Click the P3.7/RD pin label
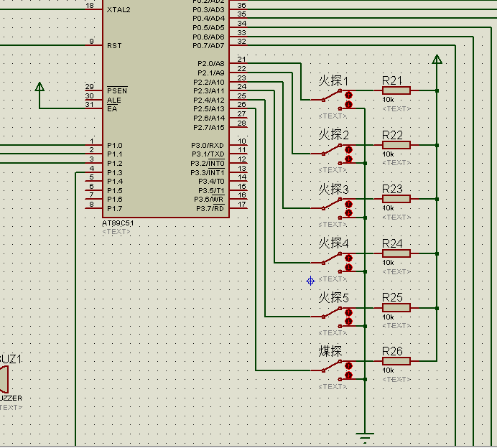Screen dimensions: 497x448 [210, 208]
